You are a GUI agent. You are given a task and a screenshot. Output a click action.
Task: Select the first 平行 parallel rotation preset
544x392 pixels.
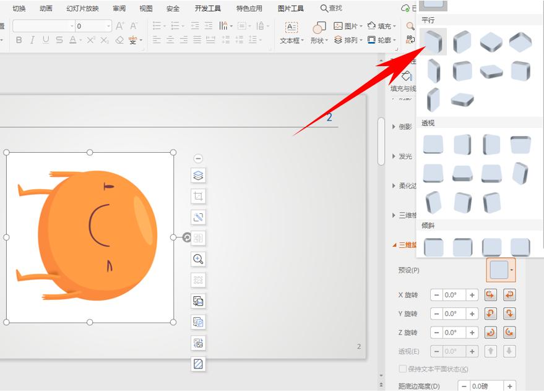click(433, 42)
